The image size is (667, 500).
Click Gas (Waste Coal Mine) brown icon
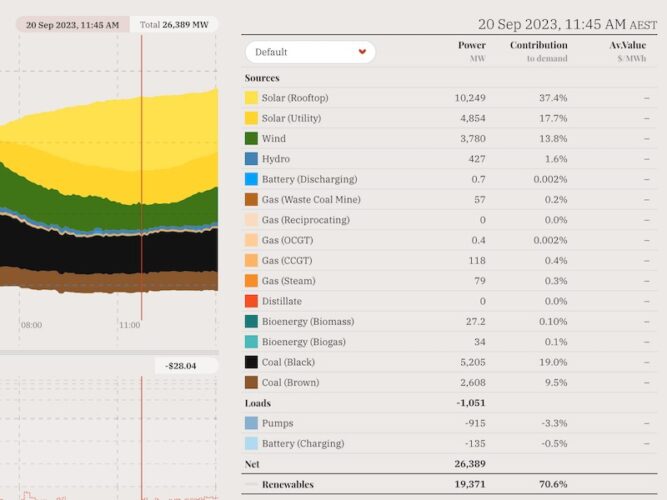tap(252, 200)
